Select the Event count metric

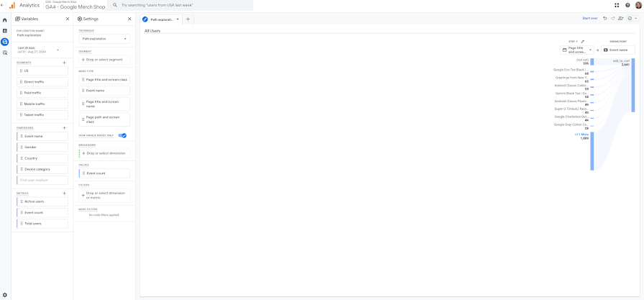click(42, 213)
